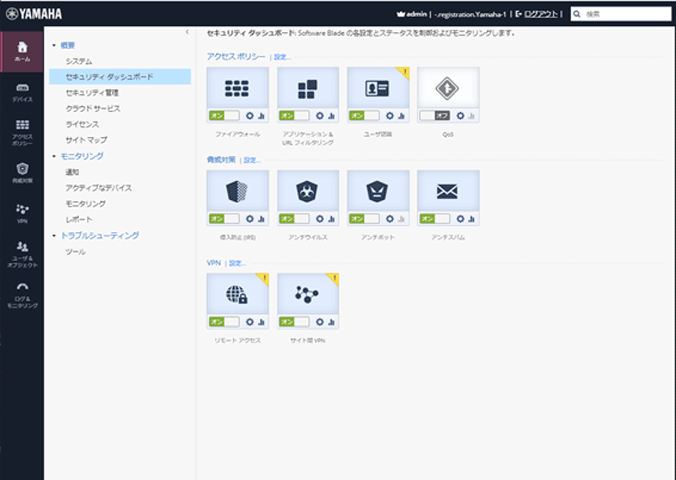The image size is (676, 480).
Task: Open デバイス in the left sidebar
Action: (x=22, y=90)
